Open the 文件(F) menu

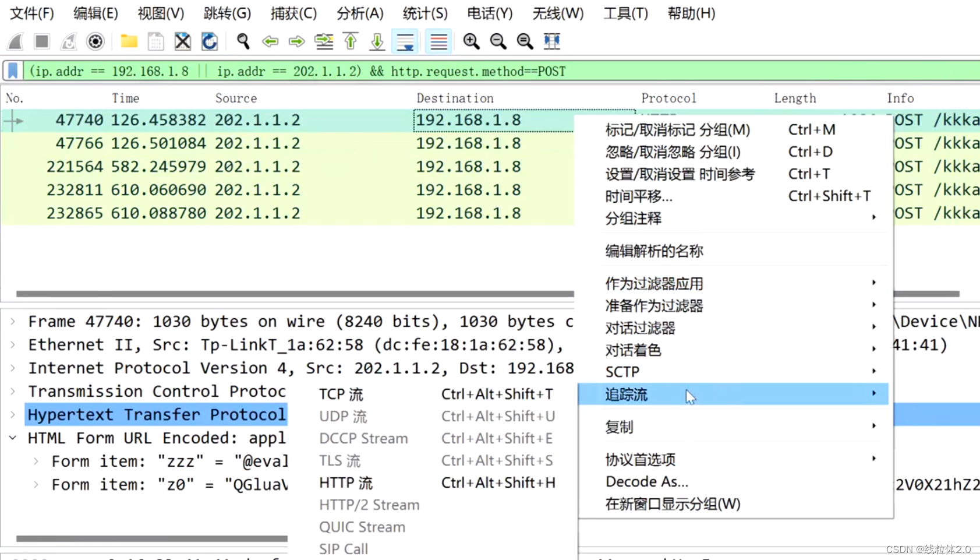click(x=32, y=13)
